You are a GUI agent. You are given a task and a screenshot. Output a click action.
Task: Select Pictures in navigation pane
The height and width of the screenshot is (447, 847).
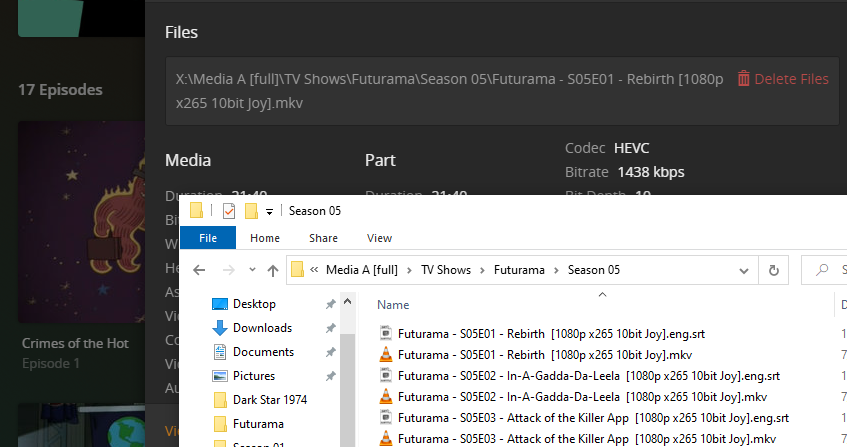(253, 376)
